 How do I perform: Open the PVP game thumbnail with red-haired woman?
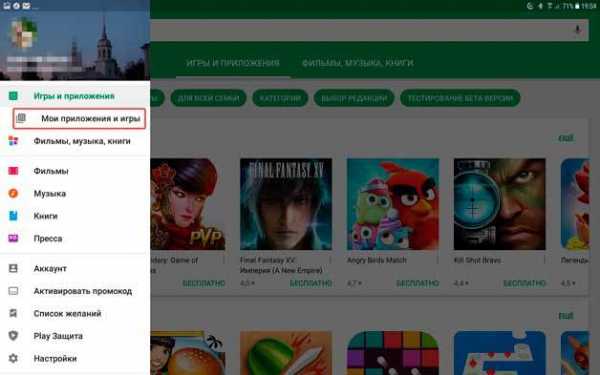point(188,204)
